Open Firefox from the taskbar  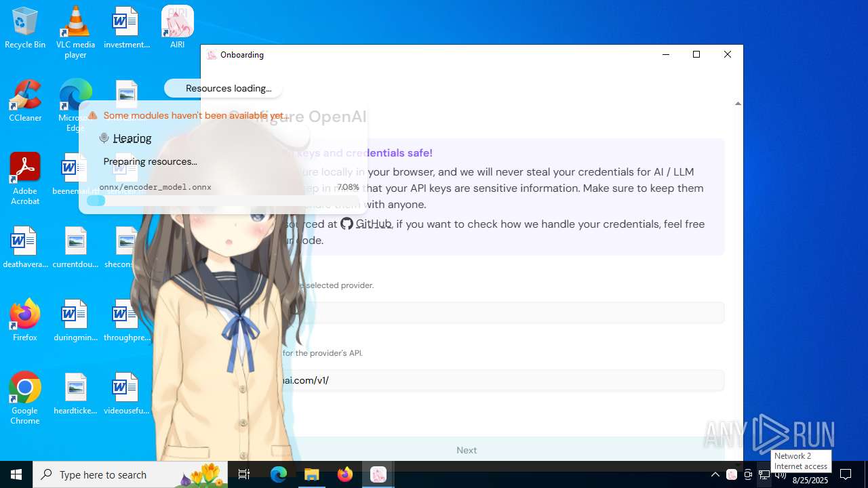click(x=344, y=474)
